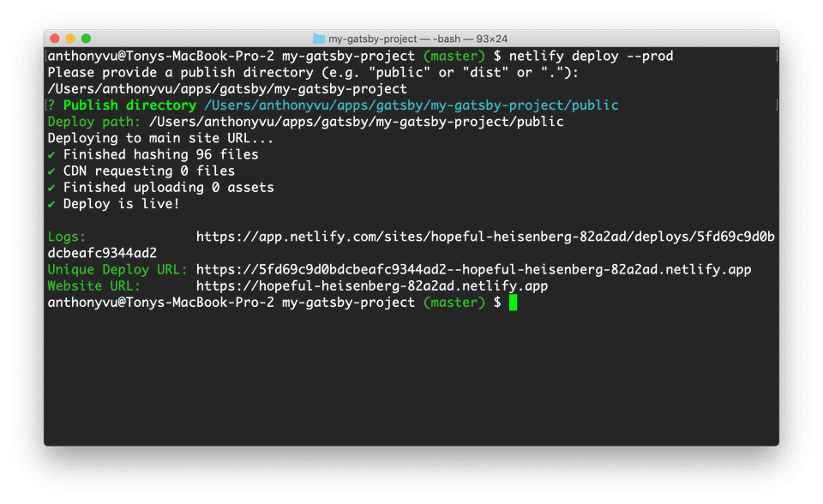Click the Deploy path label
Viewport: 823px width, 504px height.
(x=94, y=122)
